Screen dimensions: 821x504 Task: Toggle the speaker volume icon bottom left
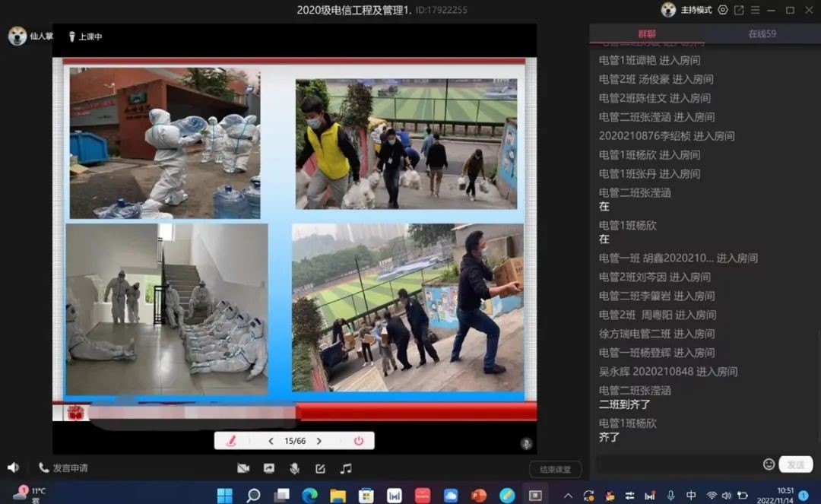(x=13, y=468)
